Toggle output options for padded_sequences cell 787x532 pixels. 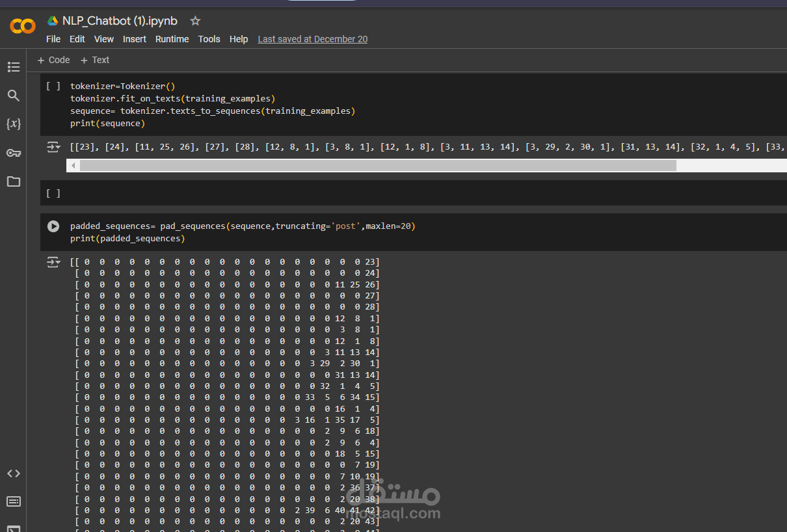(x=53, y=262)
